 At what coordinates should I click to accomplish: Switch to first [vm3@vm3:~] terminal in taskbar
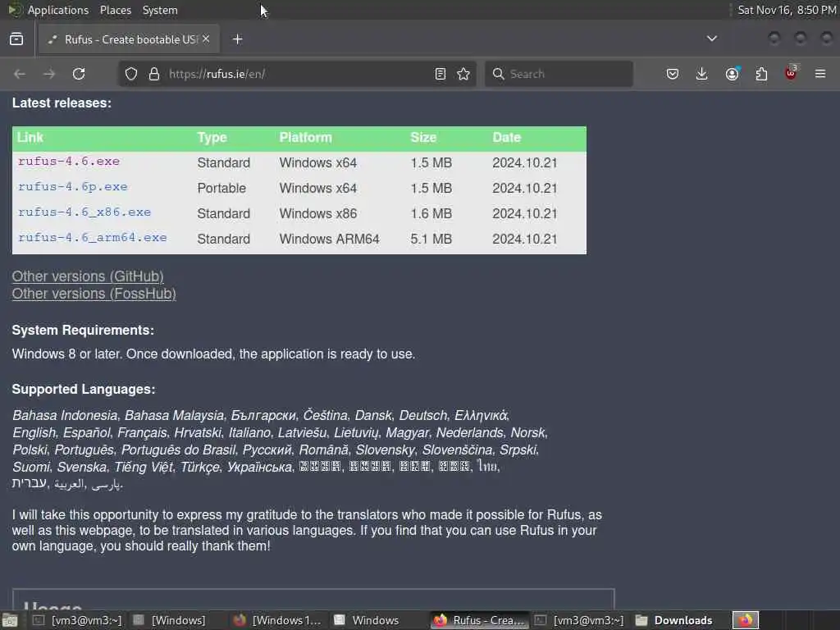click(77, 620)
